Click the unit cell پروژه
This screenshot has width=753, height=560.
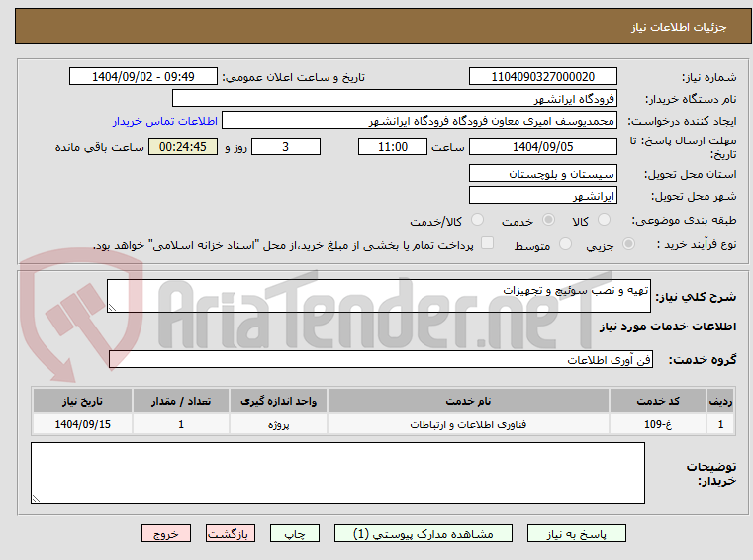click(278, 424)
